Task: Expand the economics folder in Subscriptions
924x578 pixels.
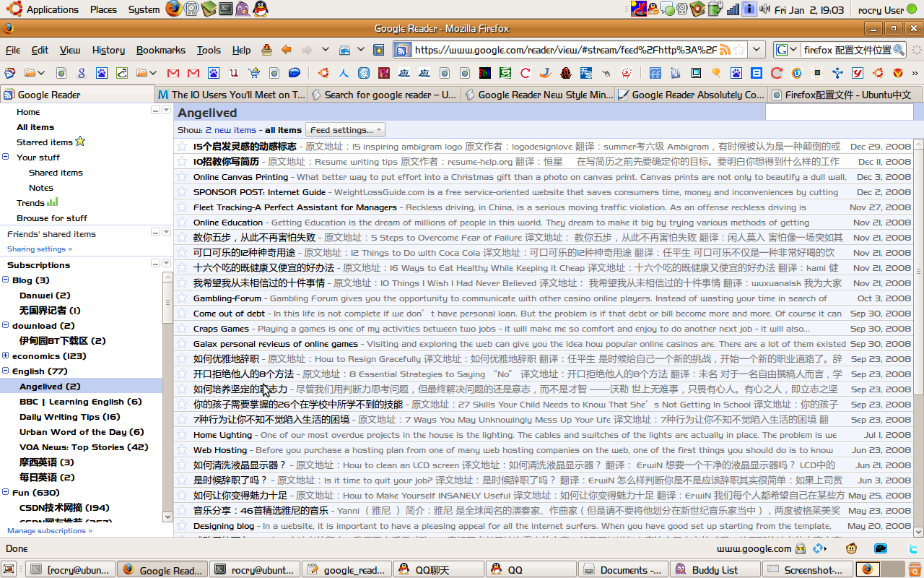Action: pos(6,355)
